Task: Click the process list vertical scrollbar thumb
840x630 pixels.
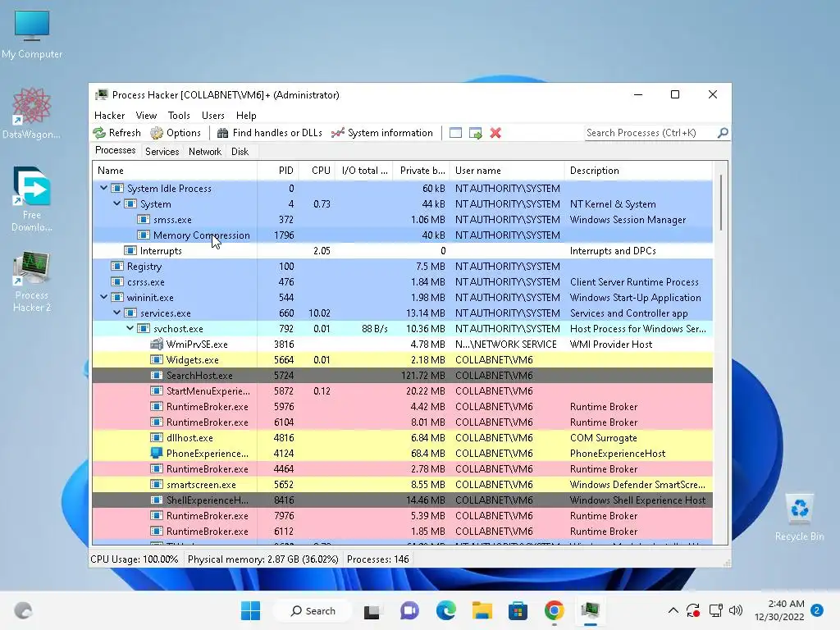Action: pyautogui.click(x=721, y=203)
